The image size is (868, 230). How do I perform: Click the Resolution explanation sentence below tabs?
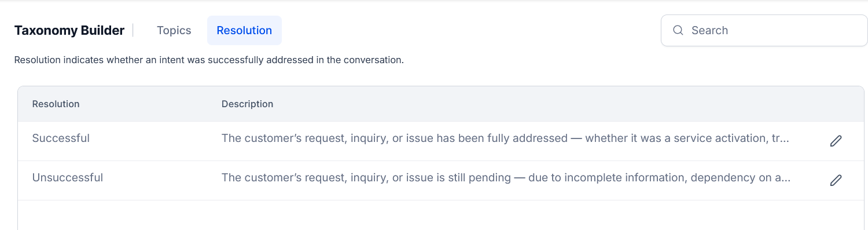[209, 60]
